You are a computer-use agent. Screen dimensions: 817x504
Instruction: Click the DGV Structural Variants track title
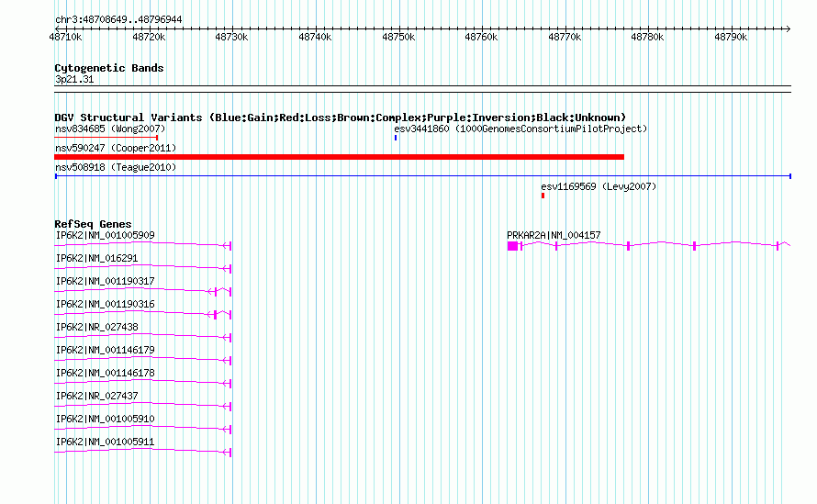tap(340, 118)
